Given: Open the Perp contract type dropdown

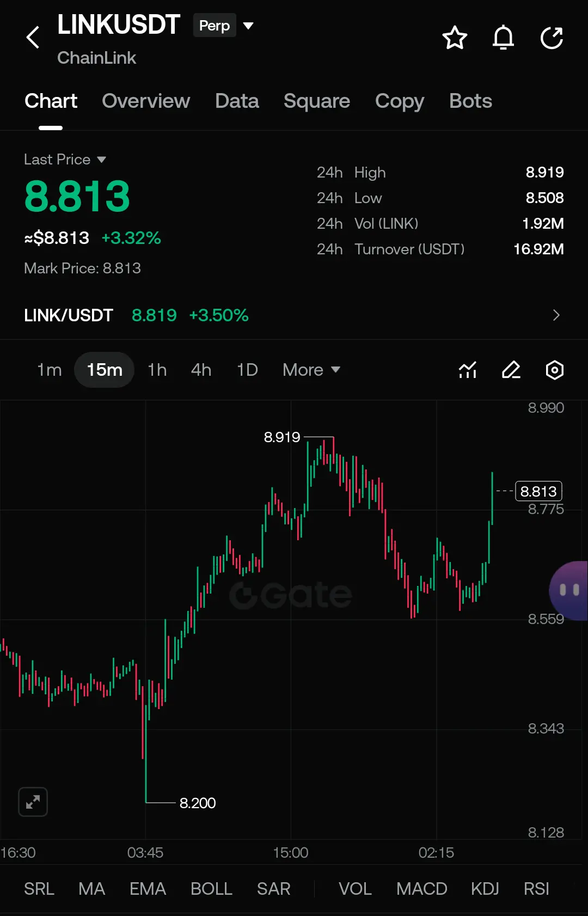Looking at the screenshot, I should [x=224, y=26].
